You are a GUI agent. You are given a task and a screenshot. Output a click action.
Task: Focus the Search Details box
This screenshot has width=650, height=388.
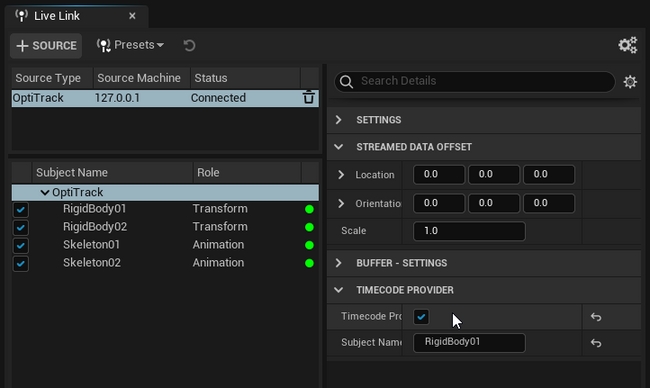(x=475, y=82)
